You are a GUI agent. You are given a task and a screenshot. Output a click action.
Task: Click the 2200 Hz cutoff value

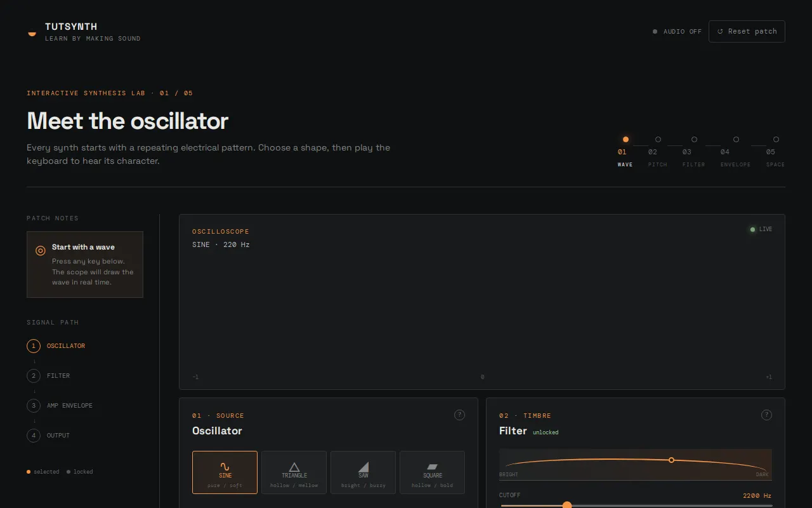click(x=757, y=496)
